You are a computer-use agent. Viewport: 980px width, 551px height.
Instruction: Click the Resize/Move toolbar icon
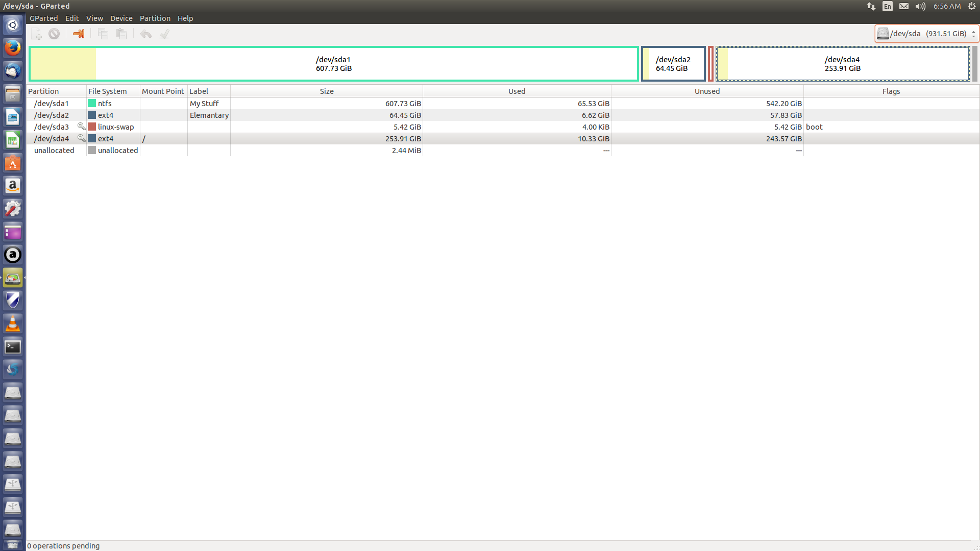pos(79,34)
